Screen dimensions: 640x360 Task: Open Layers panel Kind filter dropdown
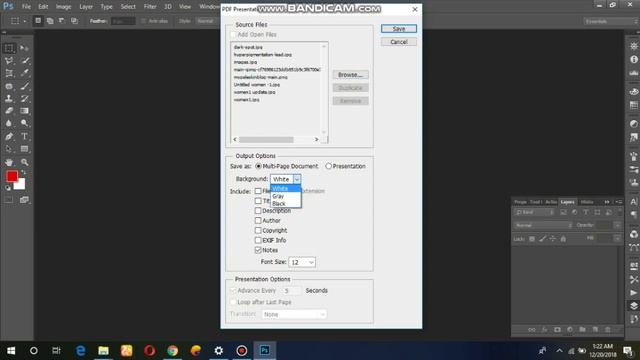click(x=534, y=212)
